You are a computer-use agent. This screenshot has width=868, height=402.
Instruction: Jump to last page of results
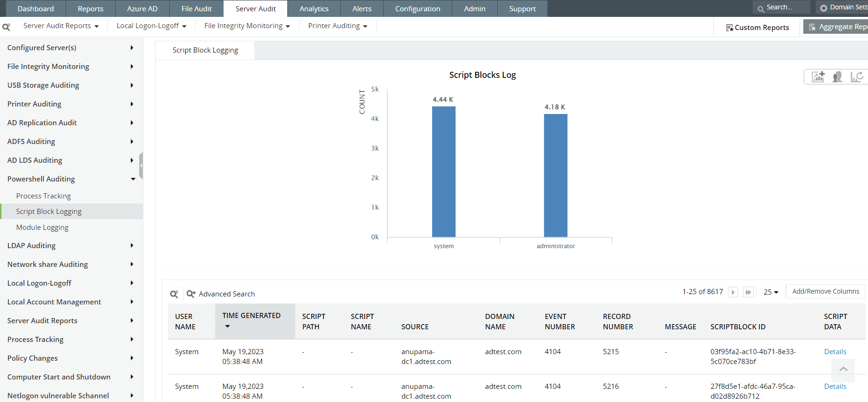click(x=748, y=292)
